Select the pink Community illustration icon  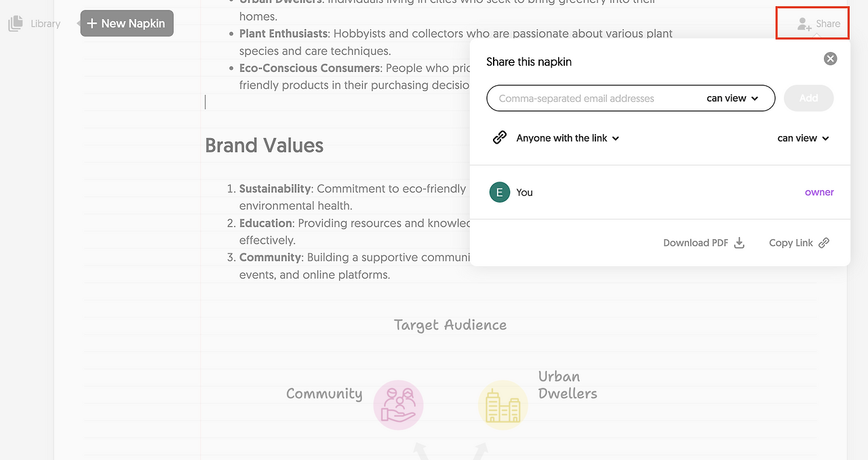[x=398, y=405]
